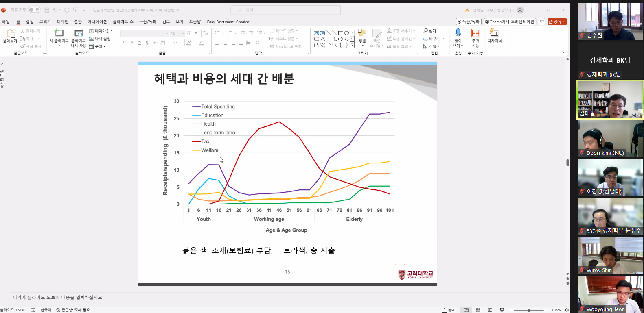Open the 파일 (File) menu
Screen dimensions: 644x313
(5, 22)
